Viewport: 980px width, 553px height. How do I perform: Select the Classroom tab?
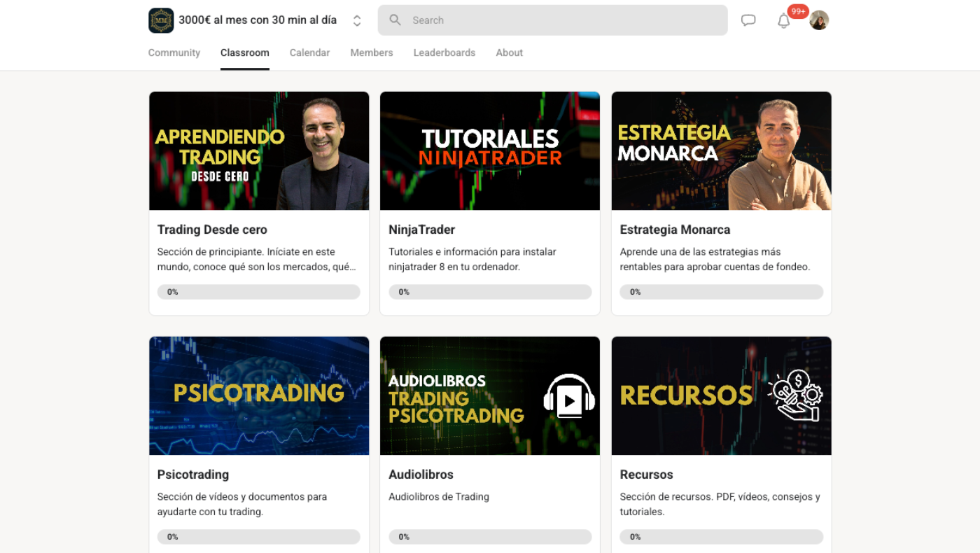(x=245, y=52)
